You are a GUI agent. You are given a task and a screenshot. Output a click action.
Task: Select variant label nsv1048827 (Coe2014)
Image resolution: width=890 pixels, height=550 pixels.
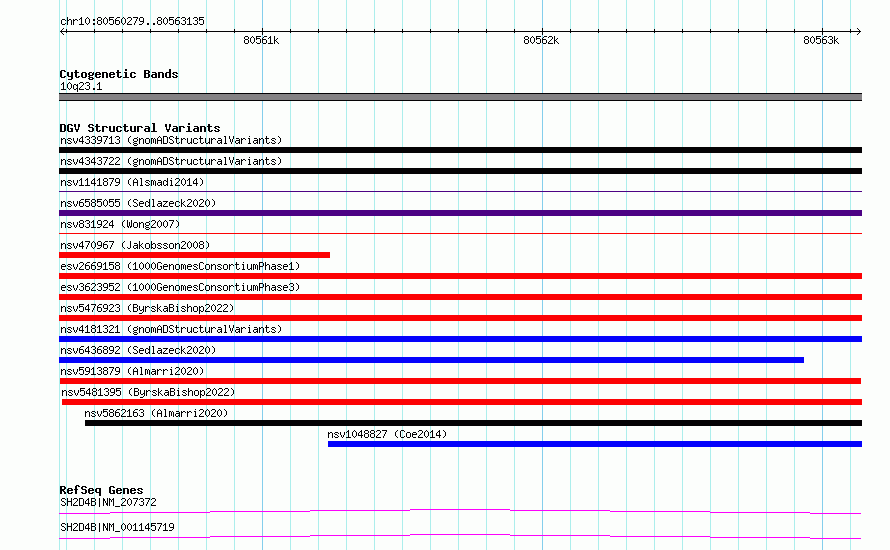(x=387, y=434)
